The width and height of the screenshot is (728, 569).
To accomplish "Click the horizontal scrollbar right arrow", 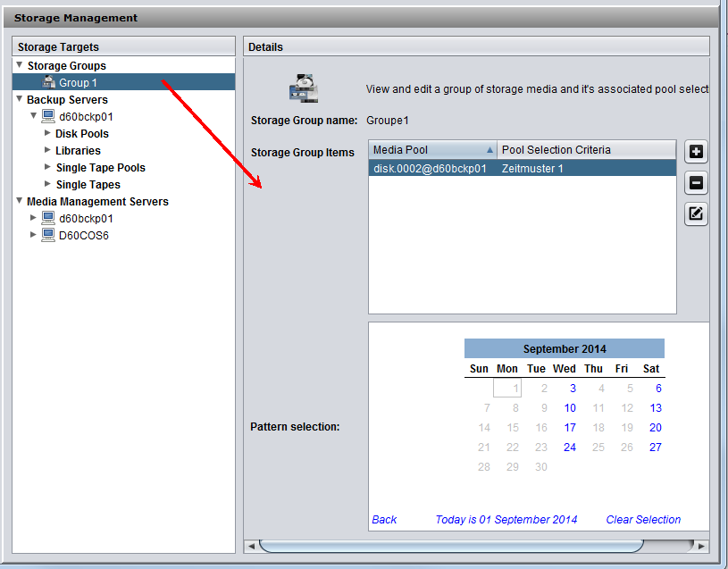I will tap(701, 546).
